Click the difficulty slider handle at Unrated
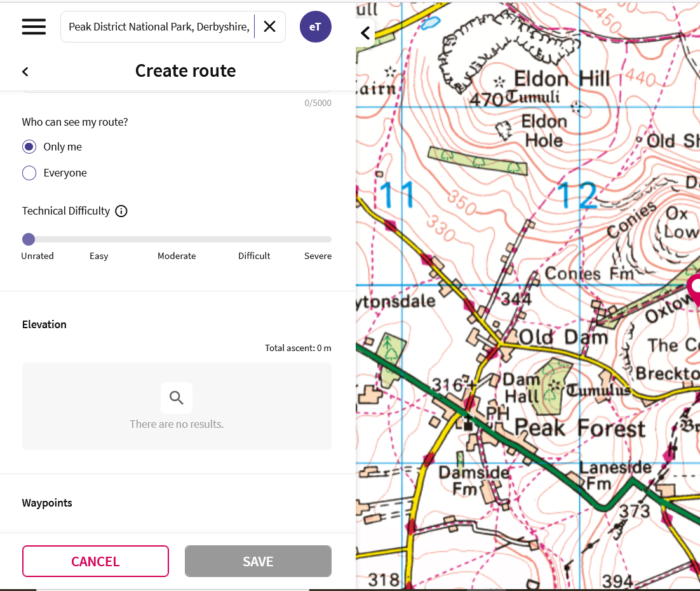This screenshot has height=591, width=700. 29,239
